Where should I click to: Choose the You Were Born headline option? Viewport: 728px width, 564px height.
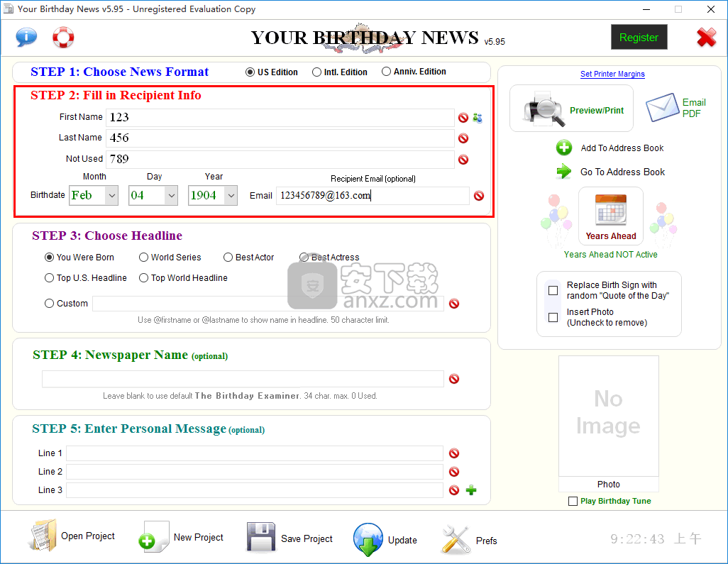pos(49,257)
